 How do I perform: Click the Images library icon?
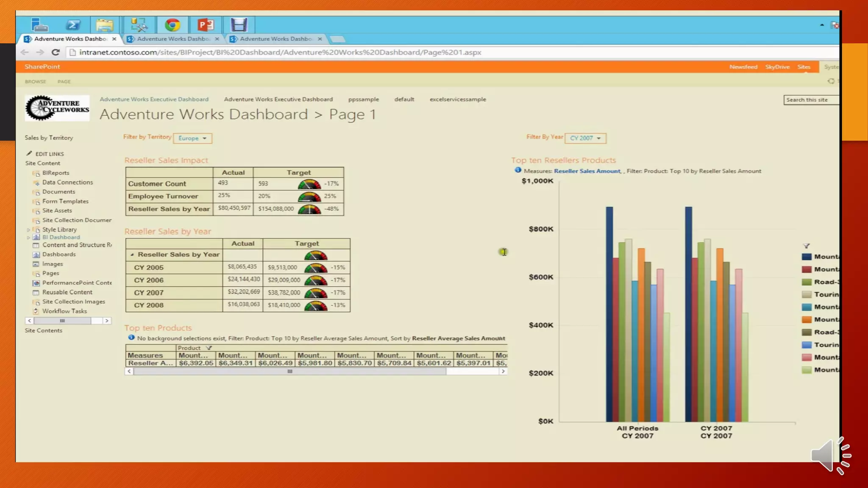pos(36,264)
